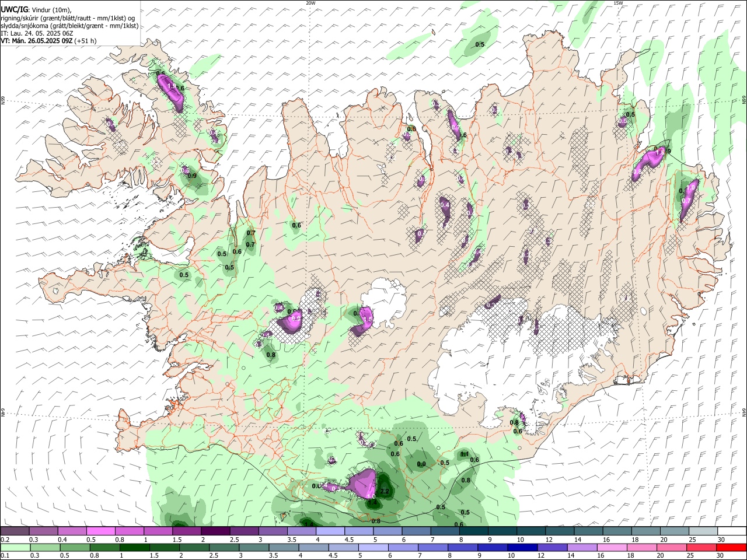Pick the dark teal swatch labeled 8 in upper legend
Image resolution: width=747 pixels, height=560 pixels.
click(473, 531)
